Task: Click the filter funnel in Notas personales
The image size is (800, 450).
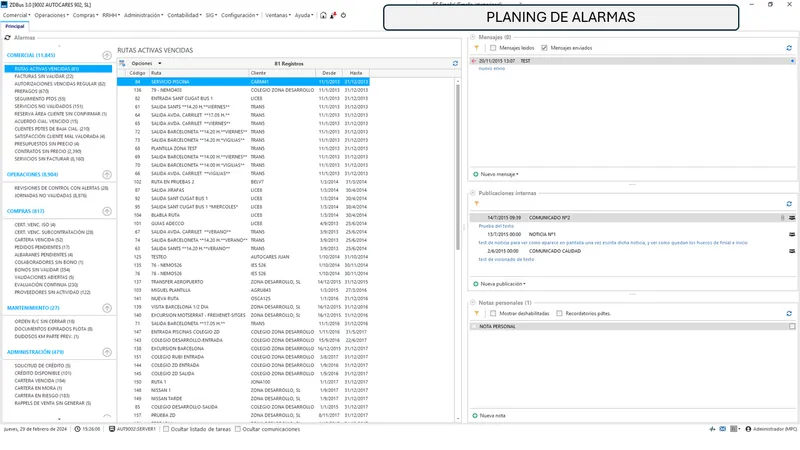Action: pyautogui.click(x=477, y=313)
